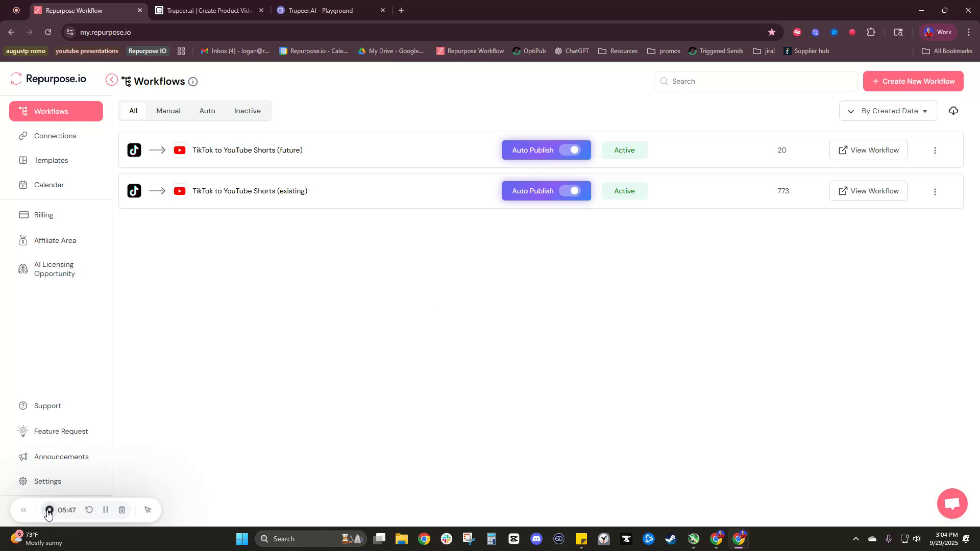Viewport: 980px width, 551px height.
Task: Toggle Auto Publish on the existing Shorts workflow
Action: click(x=573, y=190)
